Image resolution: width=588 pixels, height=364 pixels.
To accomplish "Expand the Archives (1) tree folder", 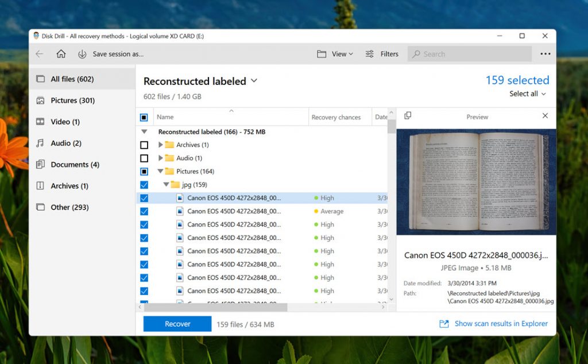I will point(161,145).
